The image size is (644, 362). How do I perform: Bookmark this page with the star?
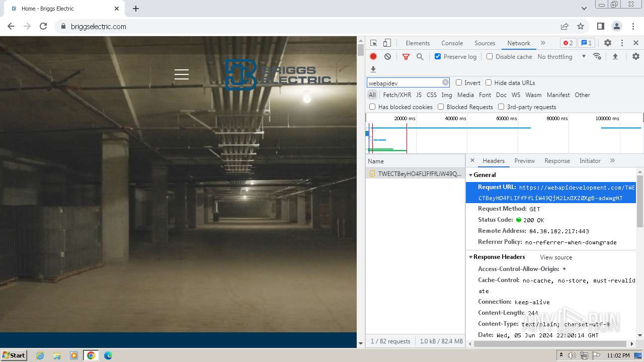tap(581, 26)
